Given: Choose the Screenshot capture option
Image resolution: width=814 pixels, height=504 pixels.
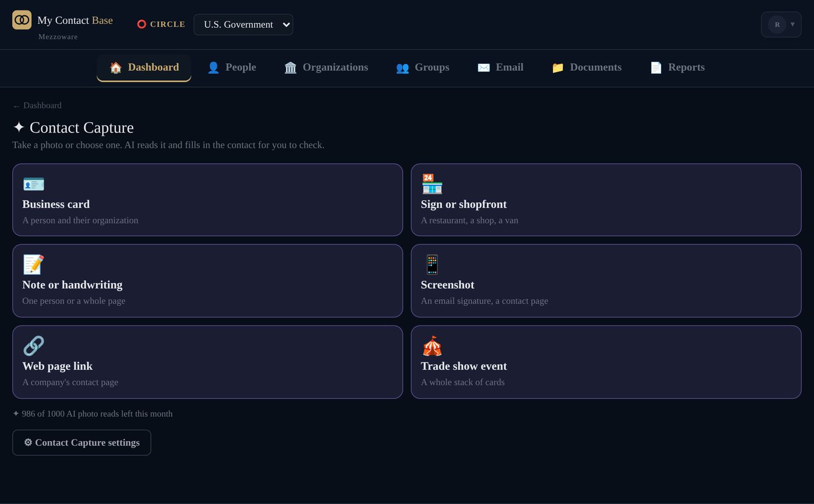Looking at the screenshot, I should 606,281.
